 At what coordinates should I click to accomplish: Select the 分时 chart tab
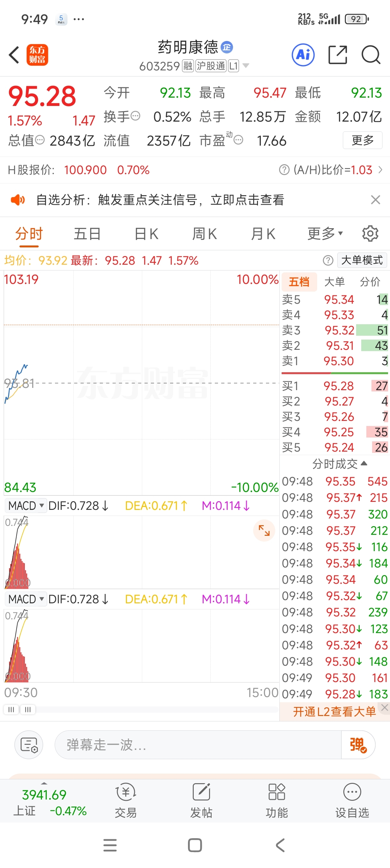tap(29, 234)
